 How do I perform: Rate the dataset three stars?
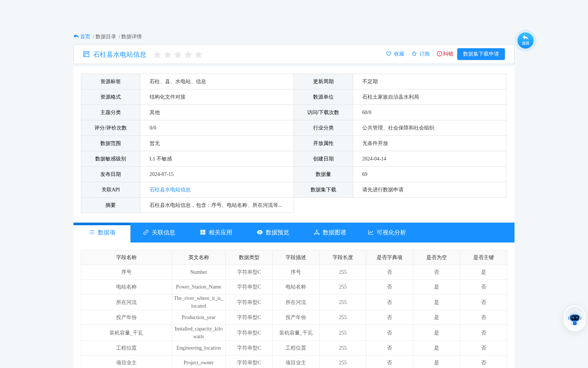[178, 54]
